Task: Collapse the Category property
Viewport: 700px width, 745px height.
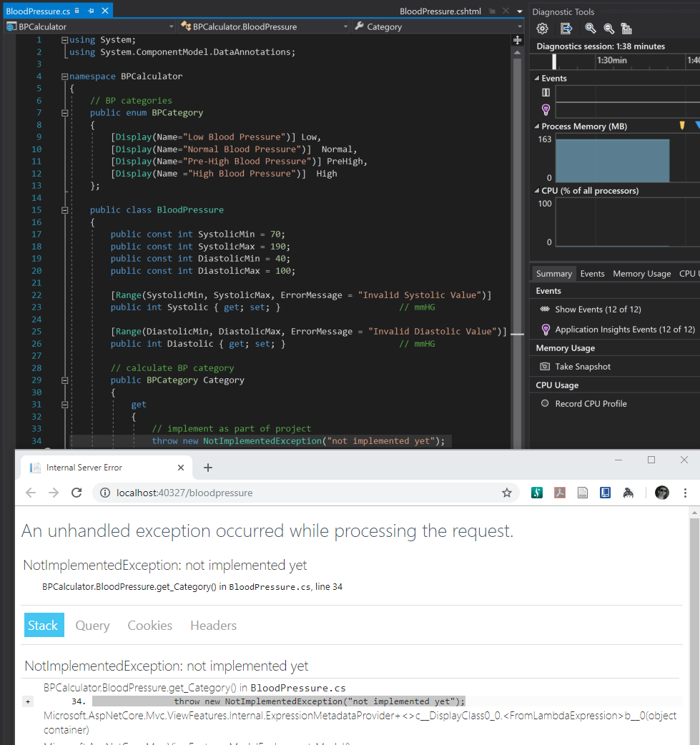Action: [64, 380]
